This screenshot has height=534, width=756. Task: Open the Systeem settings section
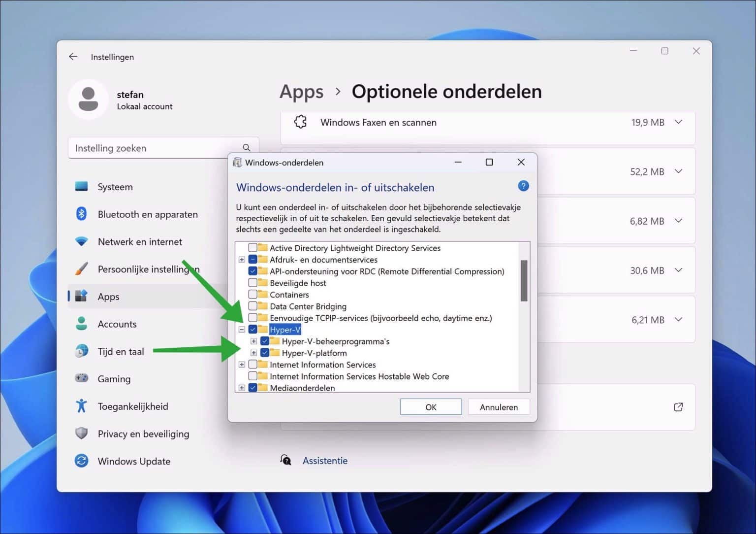[115, 187]
